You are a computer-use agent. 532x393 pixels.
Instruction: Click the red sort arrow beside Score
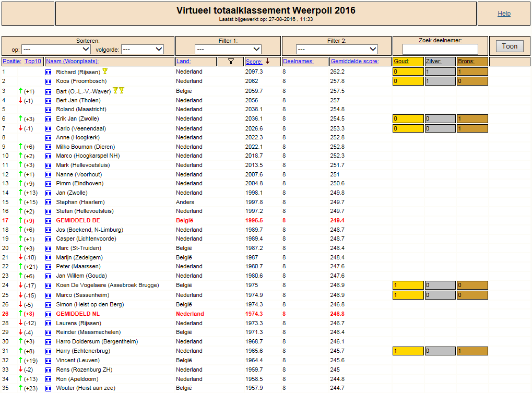coord(267,61)
